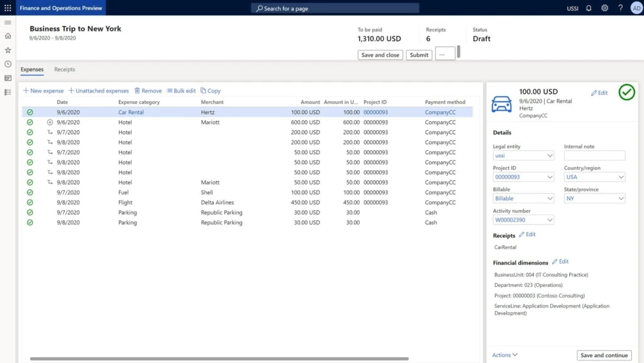The width and height of the screenshot is (644, 363).
Task: Click the Search for a page field
Action: point(335,8)
